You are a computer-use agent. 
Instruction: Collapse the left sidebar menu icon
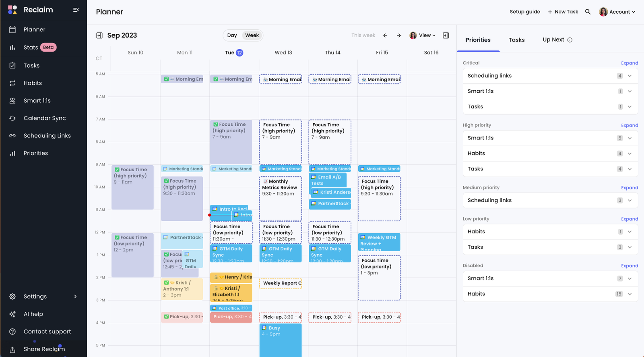76,10
